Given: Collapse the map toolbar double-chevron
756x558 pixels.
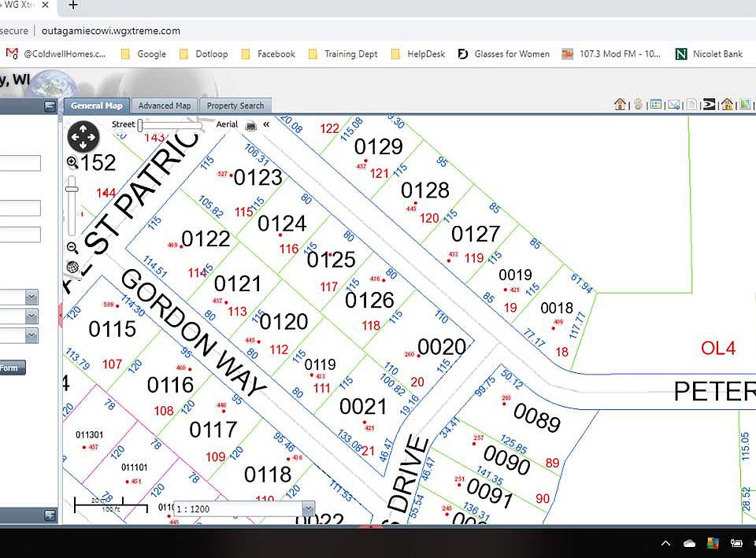Looking at the screenshot, I should (x=266, y=125).
